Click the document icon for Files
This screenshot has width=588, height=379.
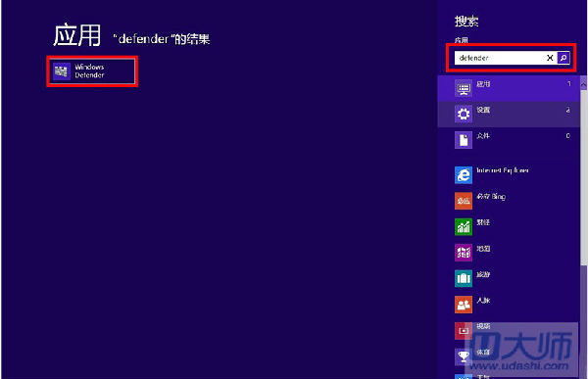[464, 140]
